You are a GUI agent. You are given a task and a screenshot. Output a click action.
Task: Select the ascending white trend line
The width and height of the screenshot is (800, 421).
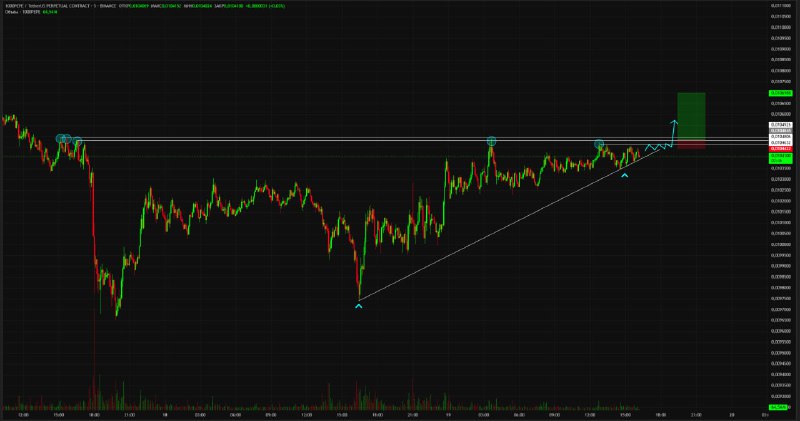(x=510, y=223)
